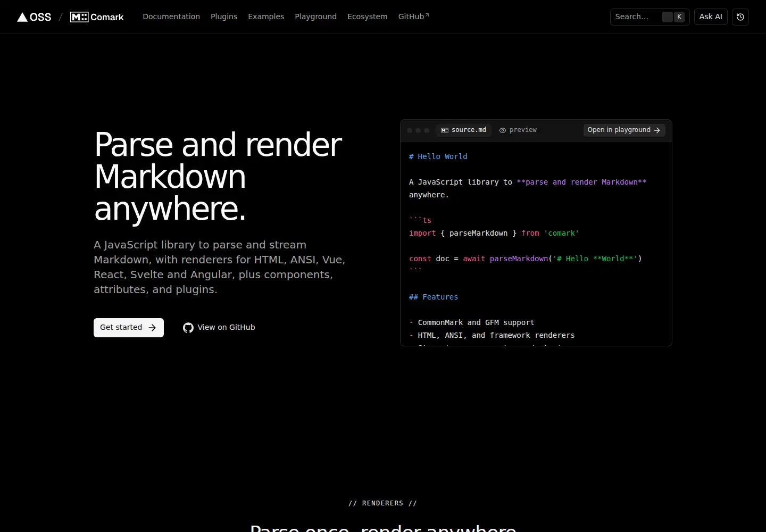The height and width of the screenshot is (532, 766).
Task: Open the Plugins nav link
Action: [224, 16]
